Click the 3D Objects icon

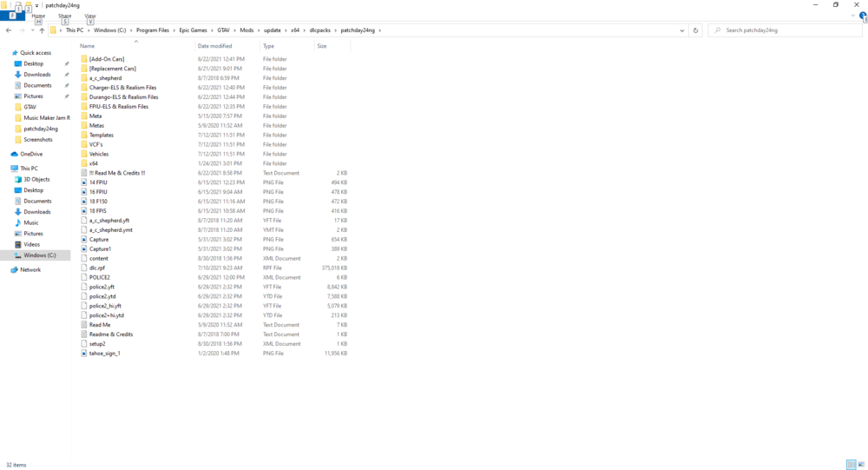coord(18,180)
